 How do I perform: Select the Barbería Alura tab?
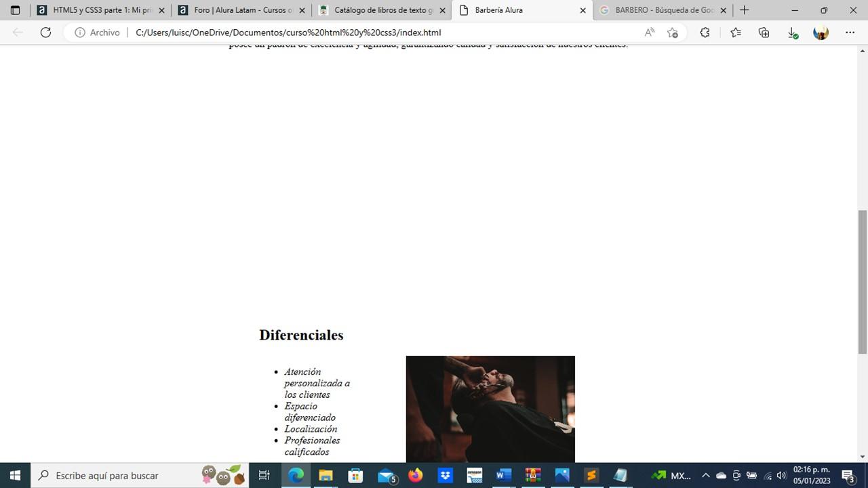tap(522, 10)
